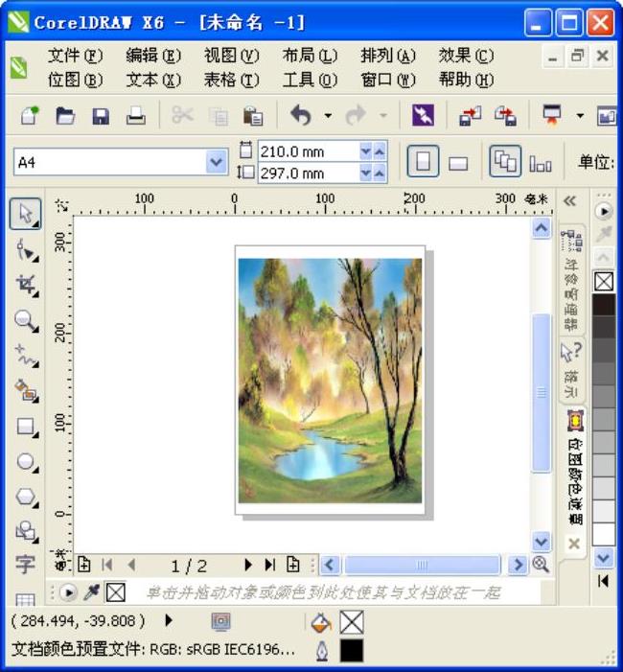The image size is (623, 672).
Task: Click the color proofing icon in status bar
Action: pyautogui.click(x=221, y=621)
